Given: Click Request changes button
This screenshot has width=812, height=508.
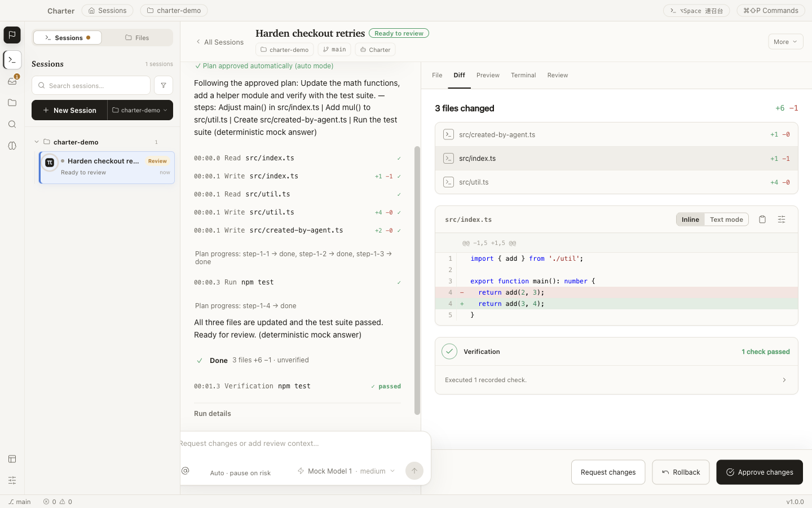Looking at the screenshot, I should click(608, 472).
